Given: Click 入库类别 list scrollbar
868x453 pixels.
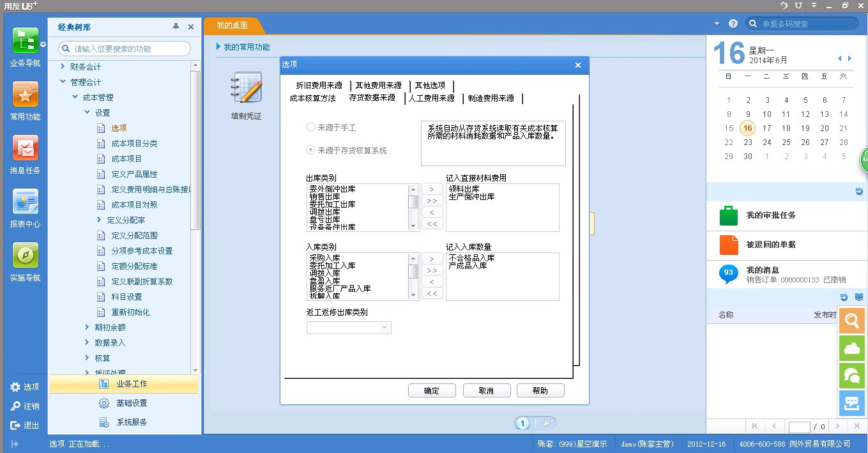Looking at the screenshot, I should [x=413, y=276].
